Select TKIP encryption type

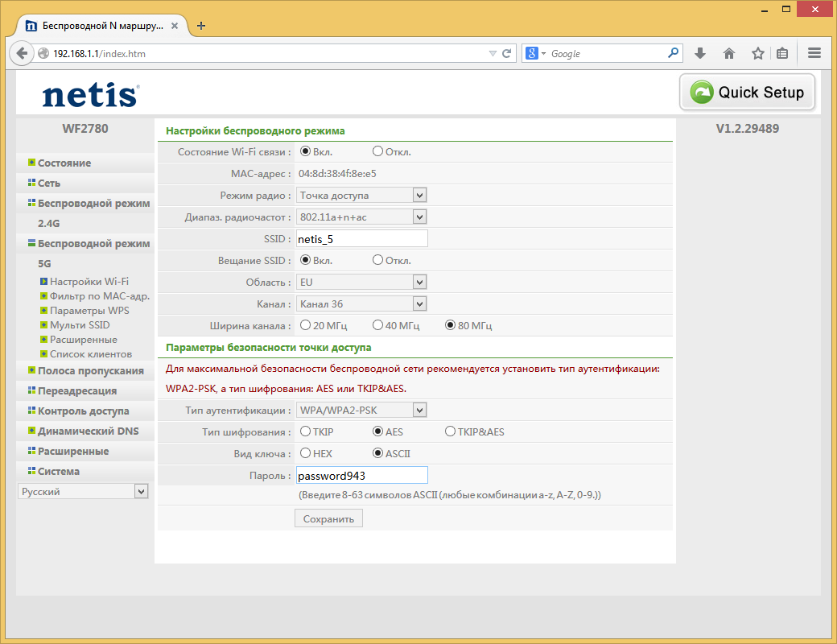click(305, 431)
